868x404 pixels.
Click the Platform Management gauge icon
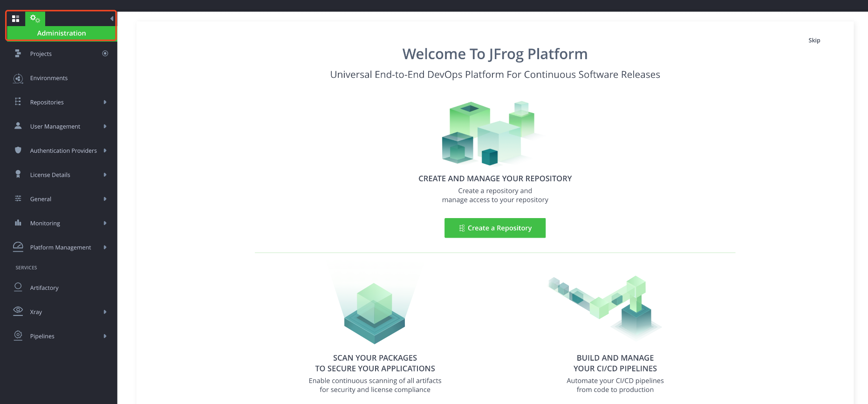click(x=18, y=247)
